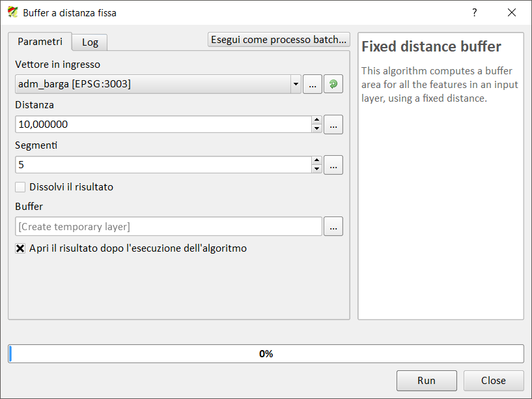Decrease the Segmenti value with down arrow
The image size is (532, 399).
click(316, 170)
